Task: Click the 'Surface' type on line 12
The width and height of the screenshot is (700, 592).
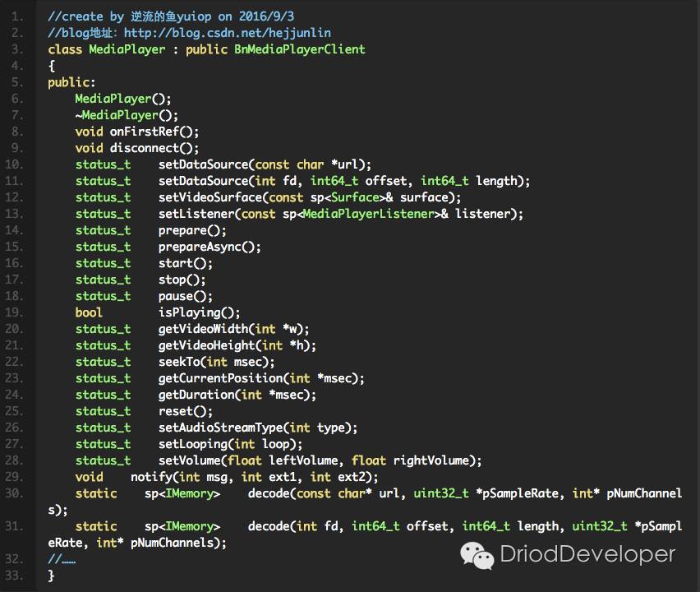Action: pyautogui.click(x=355, y=197)
